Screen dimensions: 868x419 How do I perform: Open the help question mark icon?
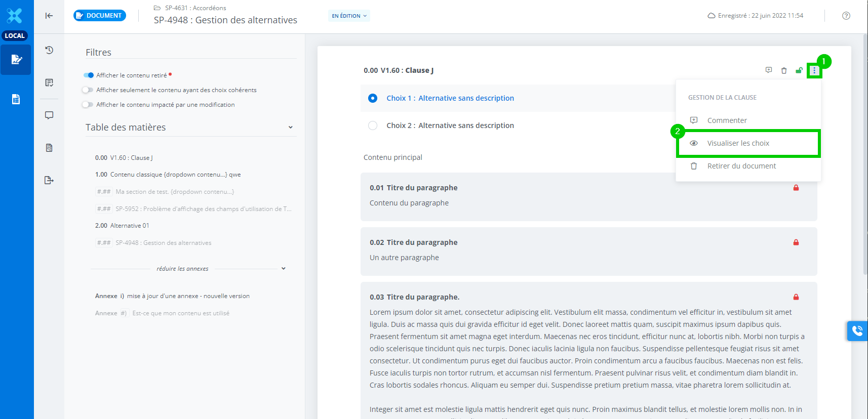click(846, 16)
